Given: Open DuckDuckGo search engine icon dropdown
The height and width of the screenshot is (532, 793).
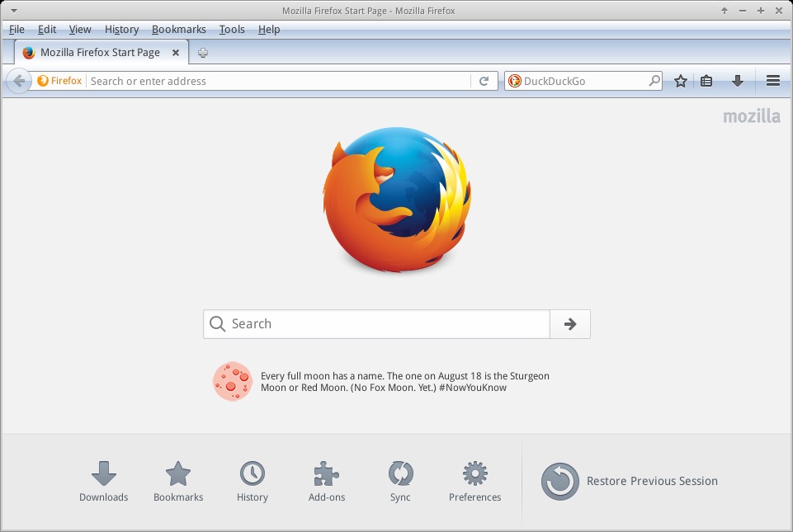Looking at the screenshot, I should (x=514, y=81).
